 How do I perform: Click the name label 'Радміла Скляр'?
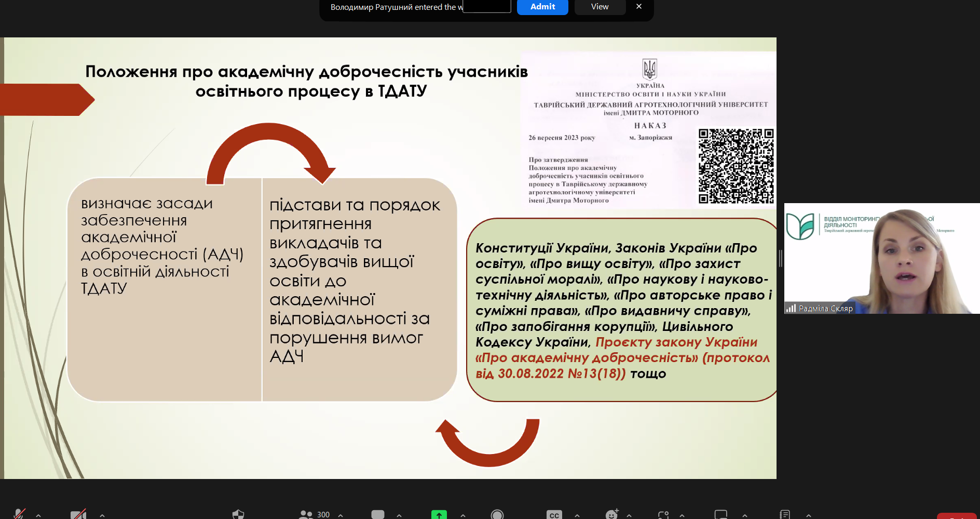click(826, 309)
